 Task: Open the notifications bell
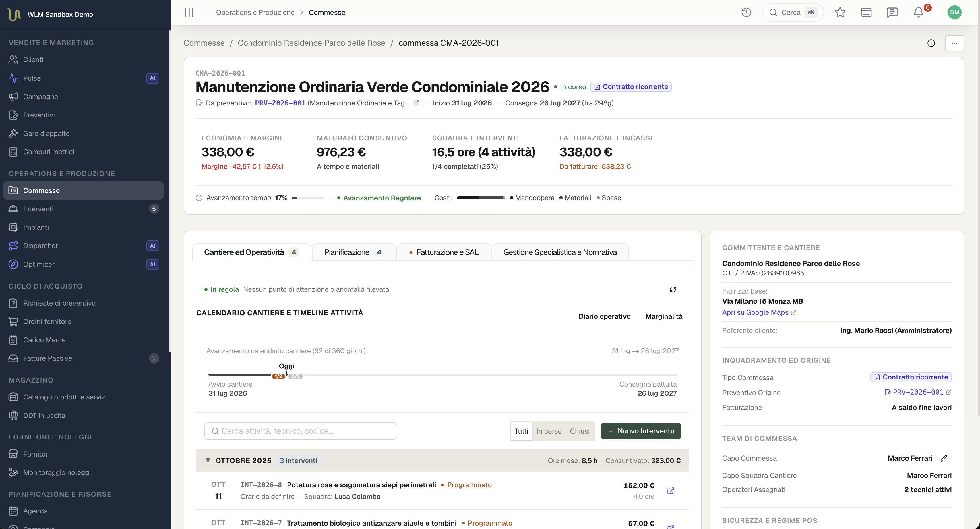pos(918,13)
